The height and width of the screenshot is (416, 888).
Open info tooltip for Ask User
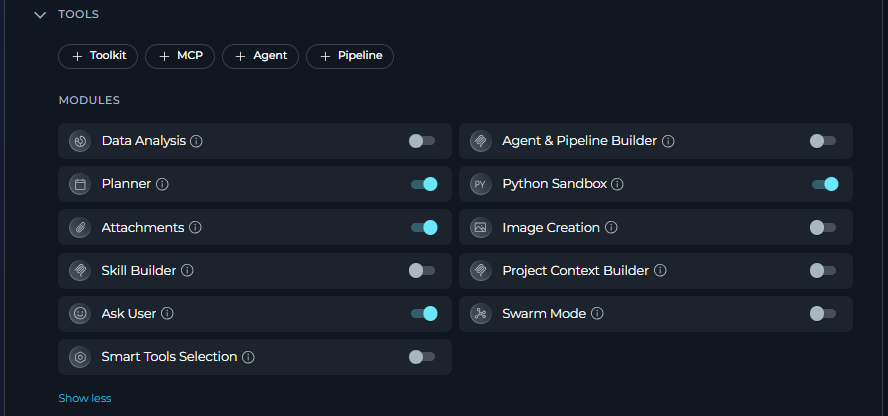[x=167, y=314]
